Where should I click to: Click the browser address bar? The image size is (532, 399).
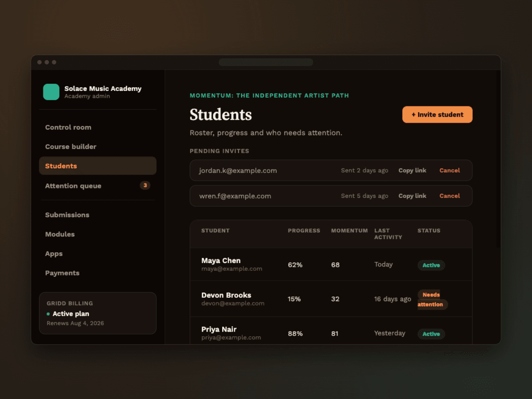coord(266,62)
